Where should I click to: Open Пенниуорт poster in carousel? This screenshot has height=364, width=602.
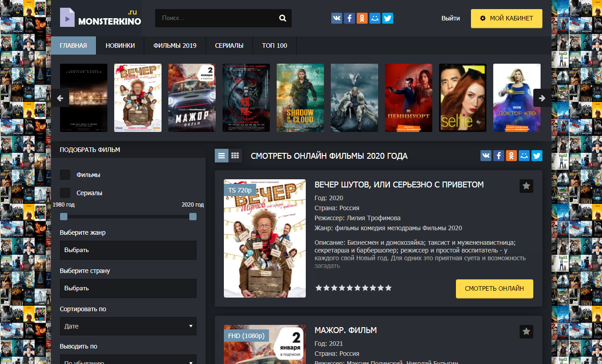(409, 98)
